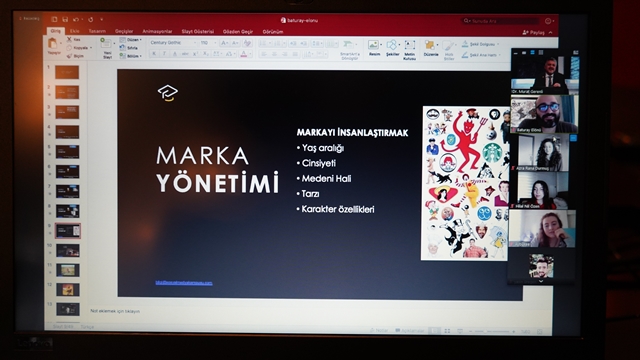Viewport: 640px width, 360px height.
Task: Switch to the Görünüm tab
Action: click(273, 31)
